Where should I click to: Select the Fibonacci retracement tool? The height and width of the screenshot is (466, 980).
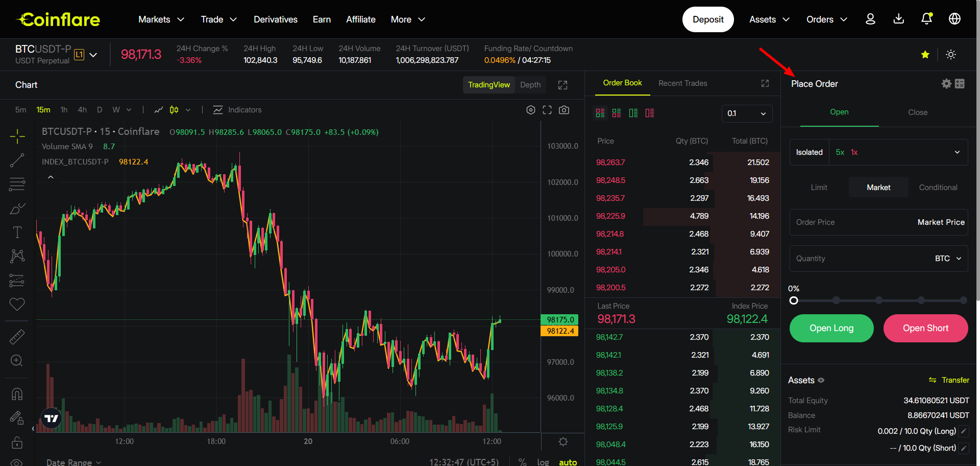[x=17, y=184]
